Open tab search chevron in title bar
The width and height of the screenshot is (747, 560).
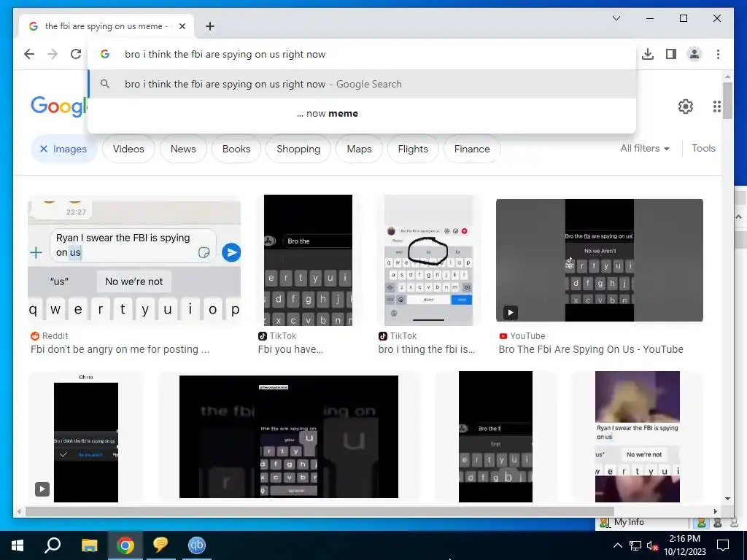616,18
